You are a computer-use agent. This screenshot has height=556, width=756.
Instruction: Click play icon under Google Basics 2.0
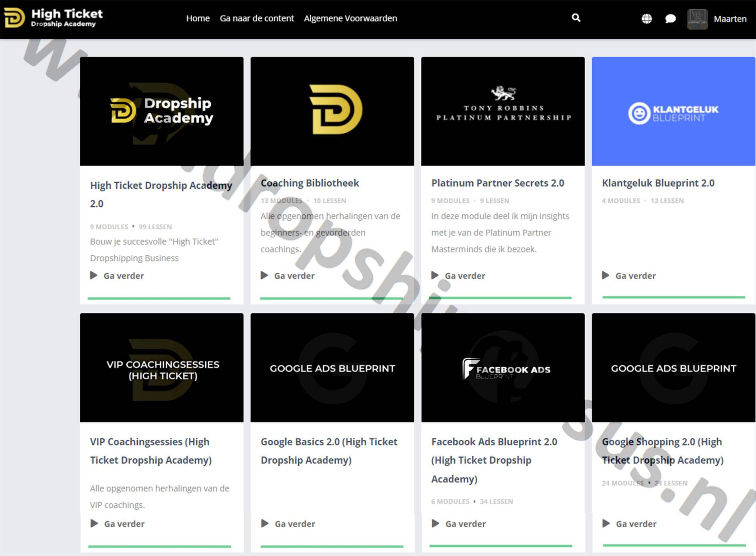click(x=265, y=524)
